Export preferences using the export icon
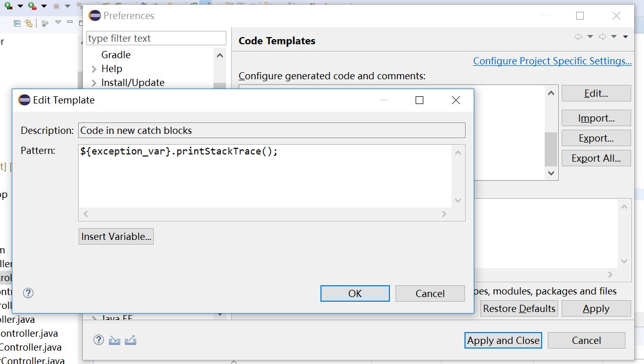Image resolution: width=644 pixels, height=364 pixels. point(130,340)
